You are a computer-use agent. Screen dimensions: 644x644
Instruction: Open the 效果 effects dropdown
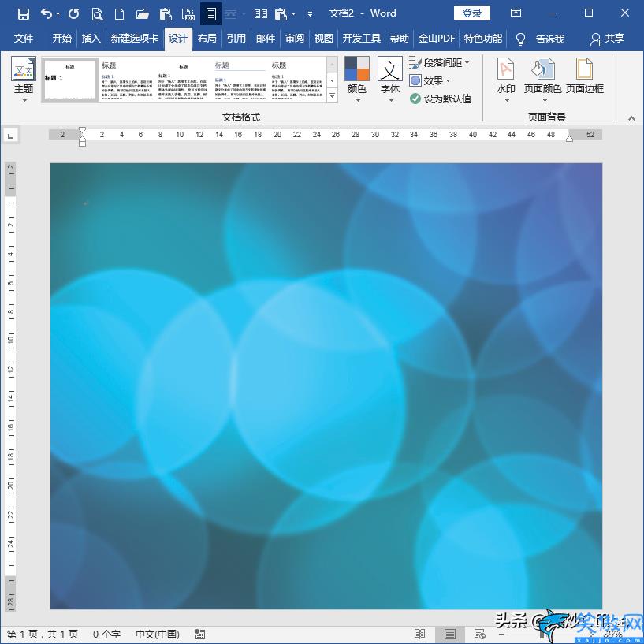[430, 80]
